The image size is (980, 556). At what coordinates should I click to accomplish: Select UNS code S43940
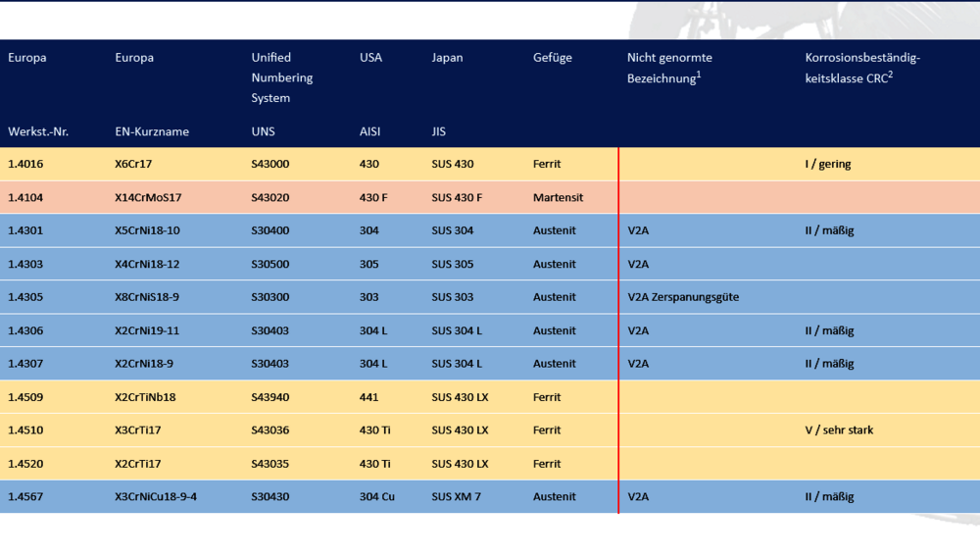pos(270,397)
